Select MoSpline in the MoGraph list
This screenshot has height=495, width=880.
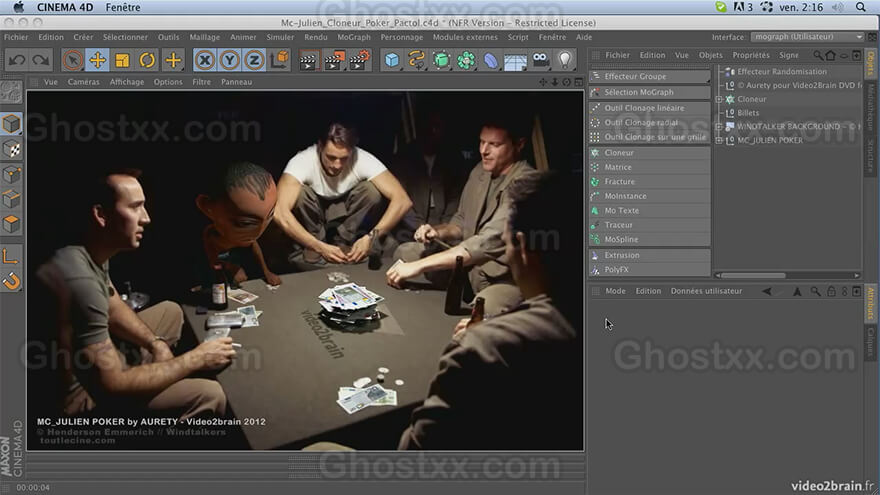650,240
